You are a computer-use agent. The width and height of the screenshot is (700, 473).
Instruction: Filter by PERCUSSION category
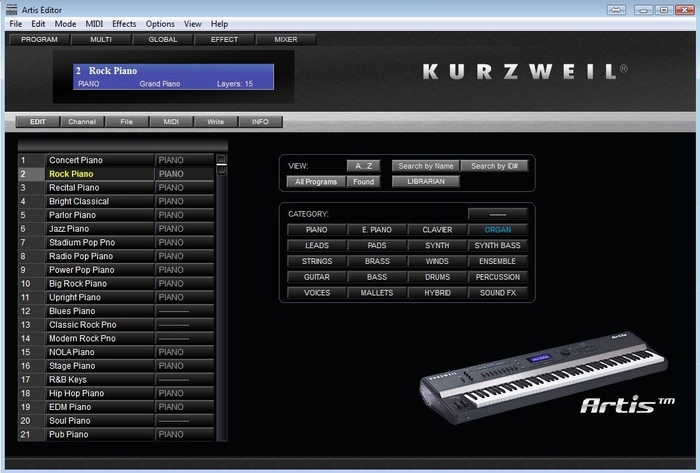498,277
